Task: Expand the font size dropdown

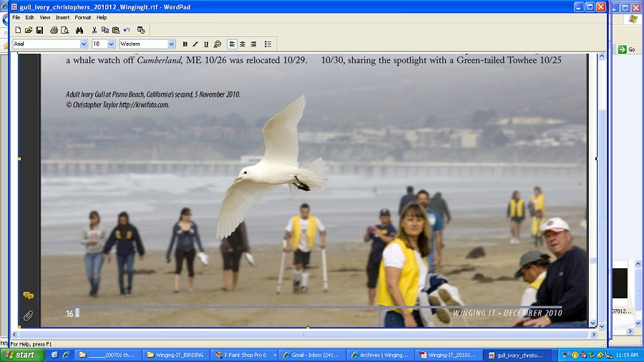Action: pyautogui.click(x=112, y=44)
